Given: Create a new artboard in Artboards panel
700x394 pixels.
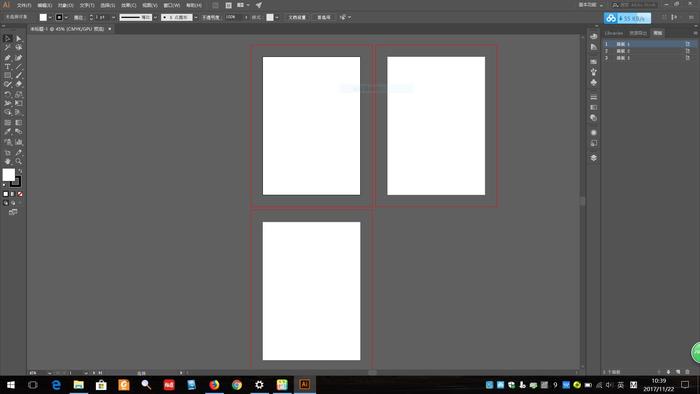Looking at the screenshot, I should click(x=678, y=372).
